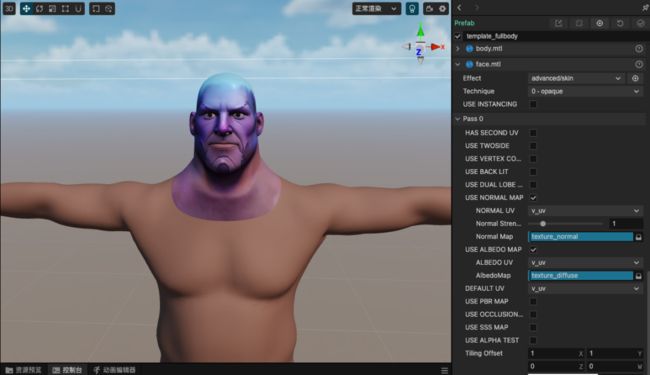This screenshot has width=650, height=375.
Task: Click the prefab unlink square icon
Action: coord(579,23)
